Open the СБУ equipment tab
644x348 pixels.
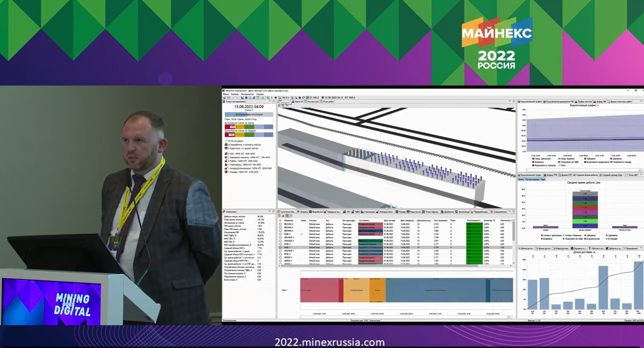(x=347, y=212)
